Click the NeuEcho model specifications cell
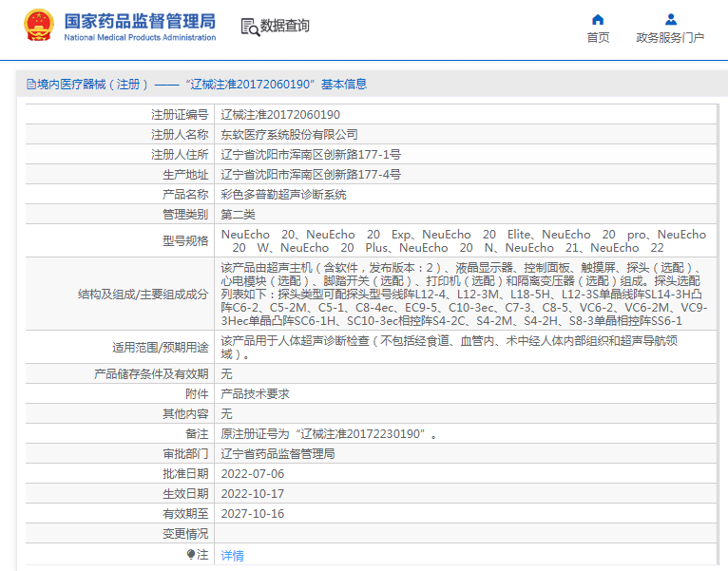728x571 pixels. pos(464,241)
